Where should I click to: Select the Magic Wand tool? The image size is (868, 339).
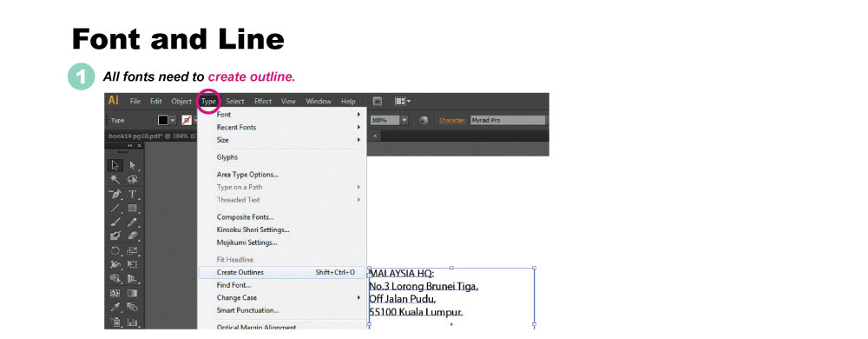115,179
